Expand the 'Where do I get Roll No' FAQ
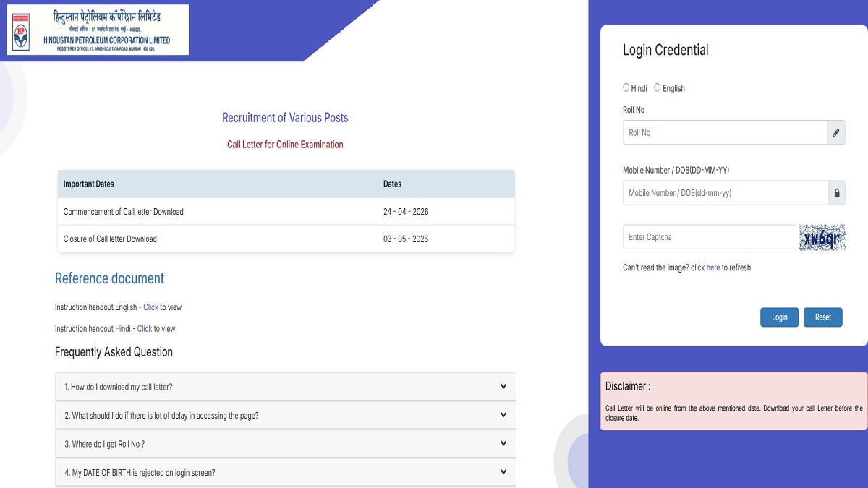The image size is (868, 488). click(285, 444)
